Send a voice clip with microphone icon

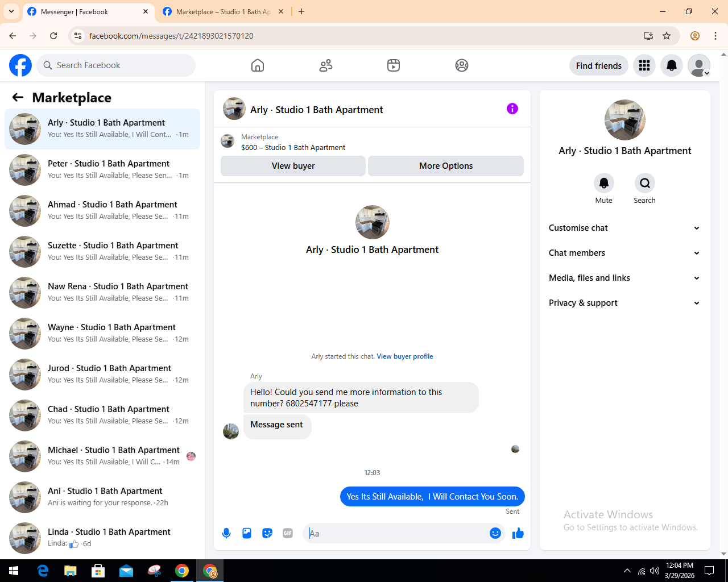[226, 533]
